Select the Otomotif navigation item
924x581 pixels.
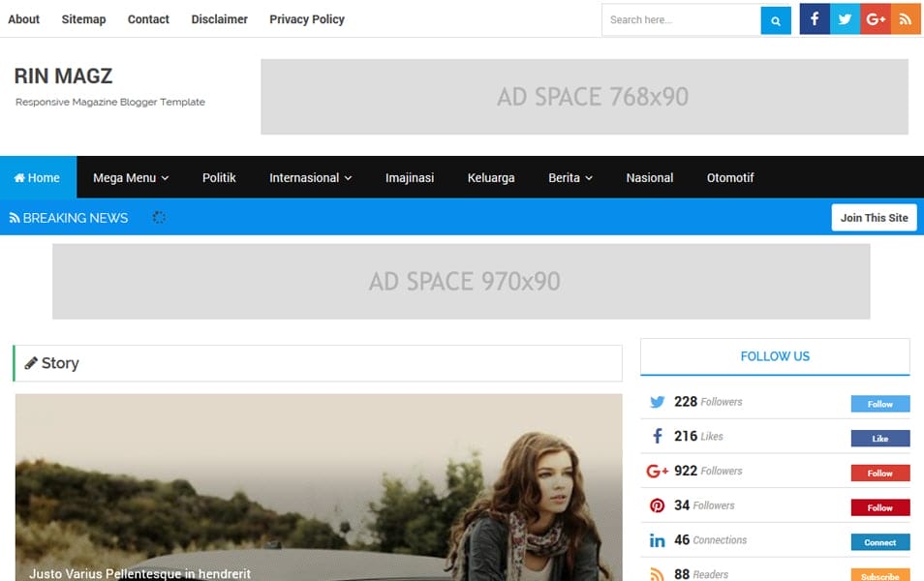(729, 177)
